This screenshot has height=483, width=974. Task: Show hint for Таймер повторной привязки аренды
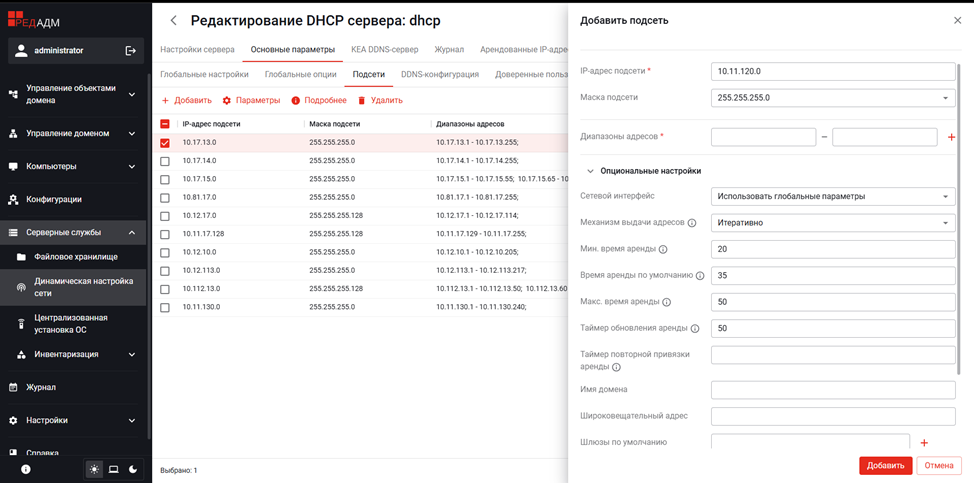[616, 368]
